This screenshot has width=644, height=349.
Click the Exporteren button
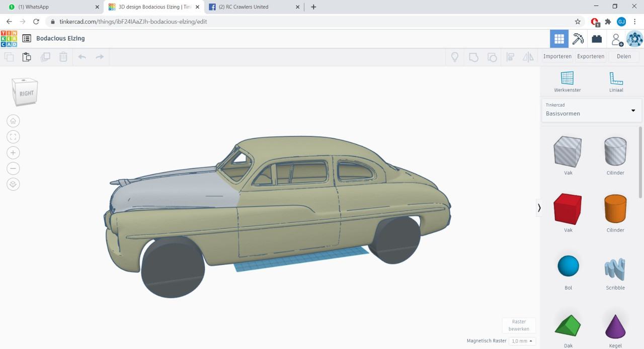591,56
